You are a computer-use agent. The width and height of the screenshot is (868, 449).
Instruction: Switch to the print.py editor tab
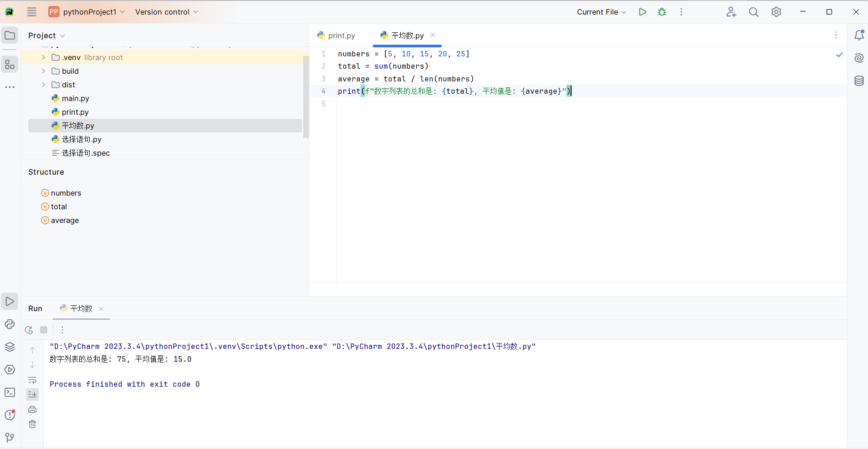[x=337, y=35]
